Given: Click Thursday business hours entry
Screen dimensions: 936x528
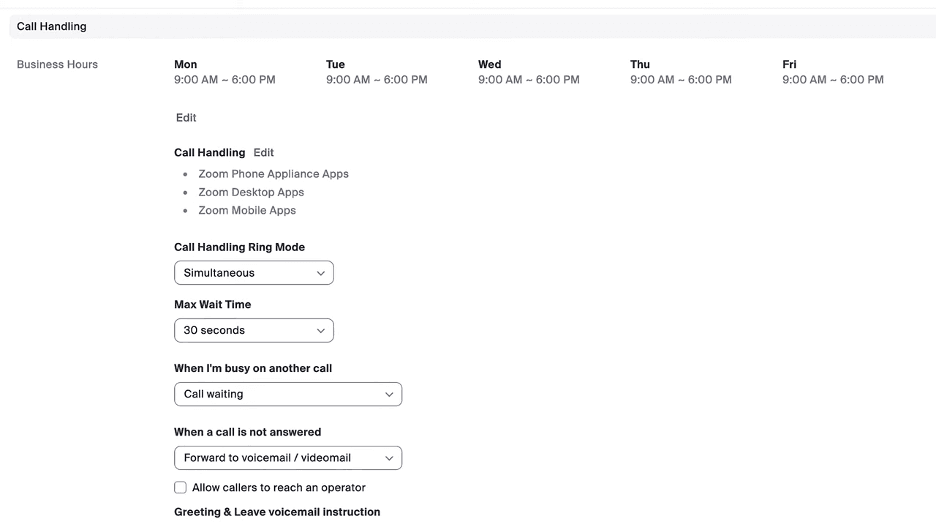Looking at the screenshot, I should point(680,80).
